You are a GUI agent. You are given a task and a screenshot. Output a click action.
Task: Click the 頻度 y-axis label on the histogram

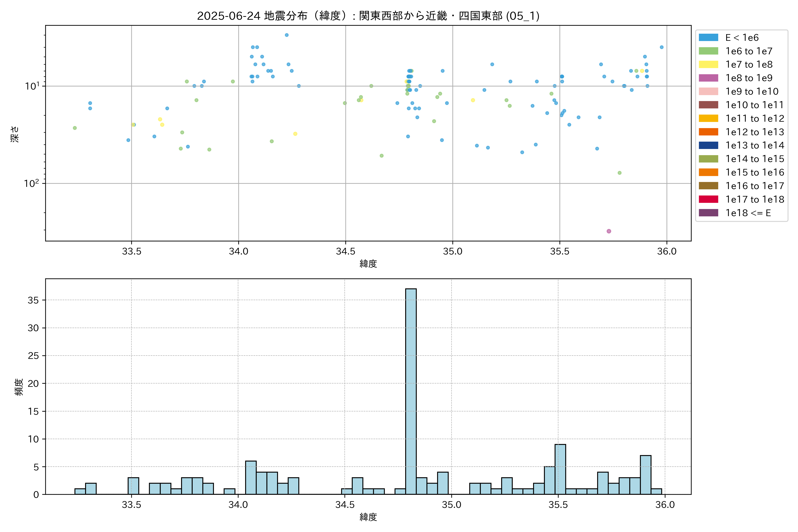[19, 387]
